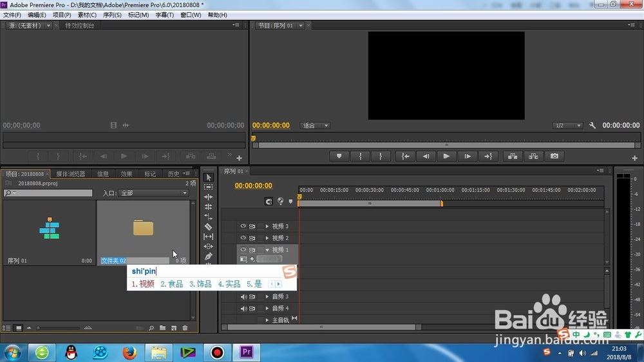Expand the 音频 3 track
The width and height of the screenshot is (644, 362).
tap(267, 297)
